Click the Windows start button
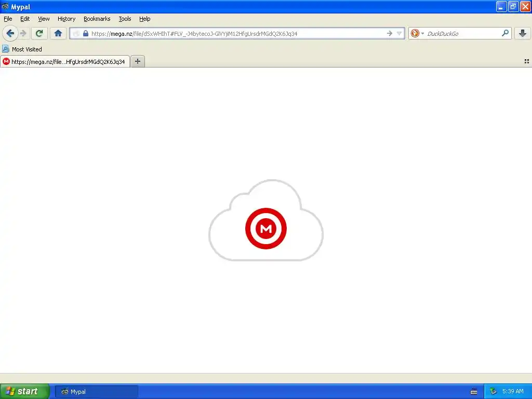This screenshot has height=399, width=532. (x=24, y=391)
